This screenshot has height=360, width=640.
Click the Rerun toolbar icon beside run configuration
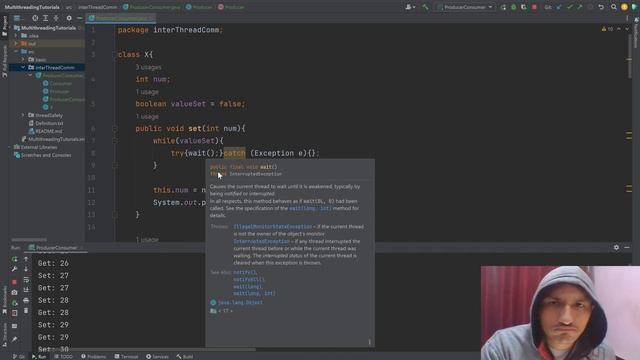coord(503,7)
